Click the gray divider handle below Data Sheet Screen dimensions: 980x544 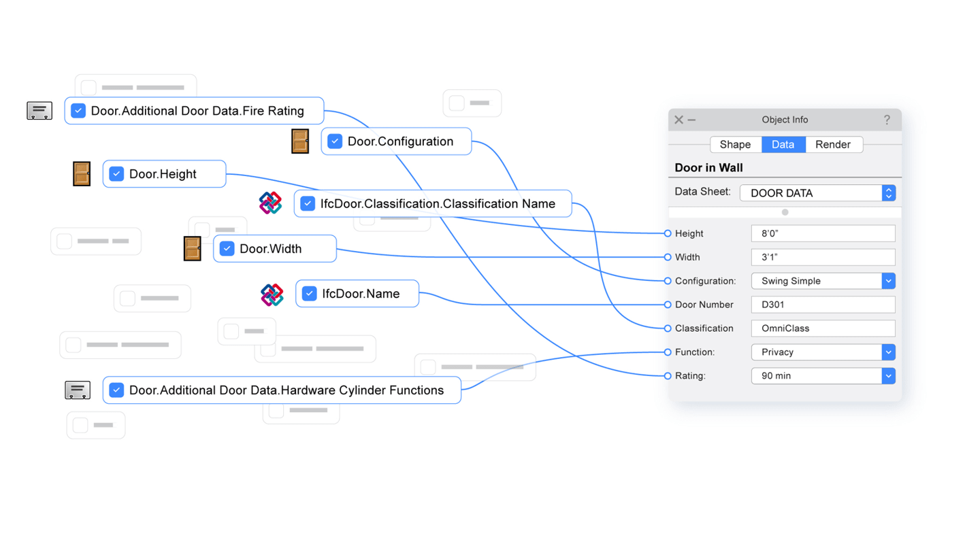pyautogui.click(x=785, y=213)
